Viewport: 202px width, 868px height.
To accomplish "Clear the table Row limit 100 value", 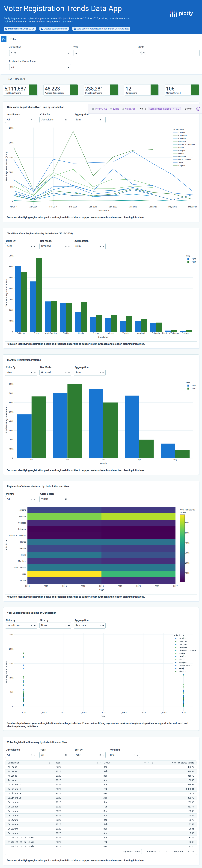I will click(134, 755).
